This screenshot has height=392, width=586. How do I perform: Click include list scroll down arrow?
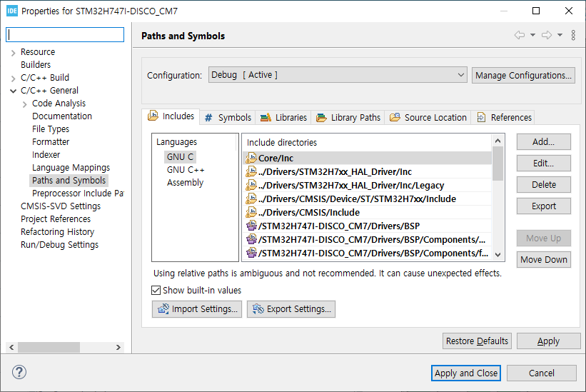click(497, 254)
